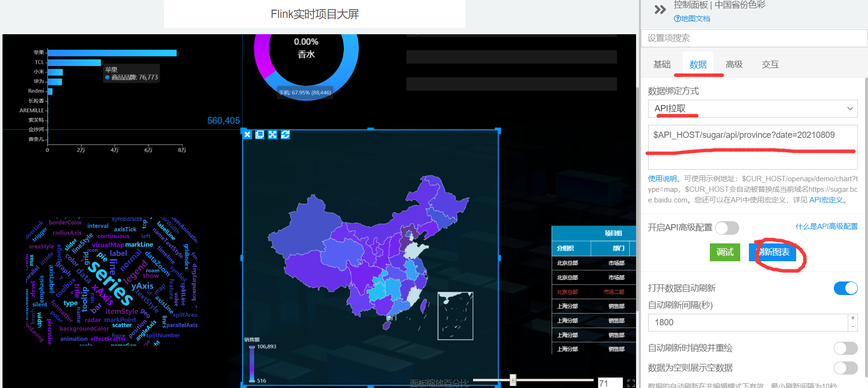Click the 560,405 number value
Viewport: 868px width, 388px height.
click(x=224, y=120)
